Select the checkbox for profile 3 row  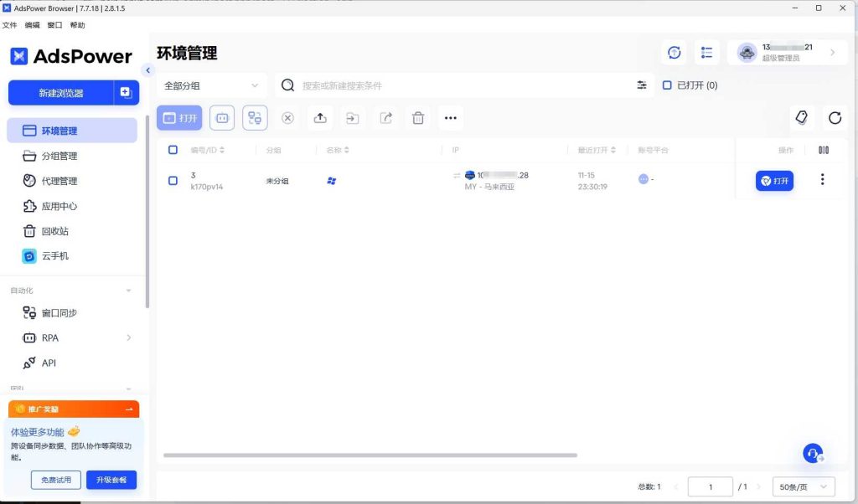[173, 180]
